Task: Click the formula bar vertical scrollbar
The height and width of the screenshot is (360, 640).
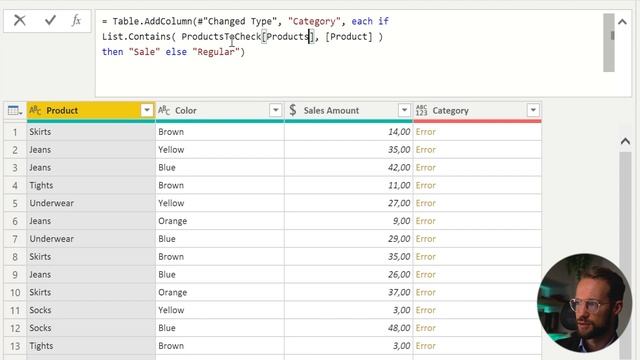Action: click(609, 43)
